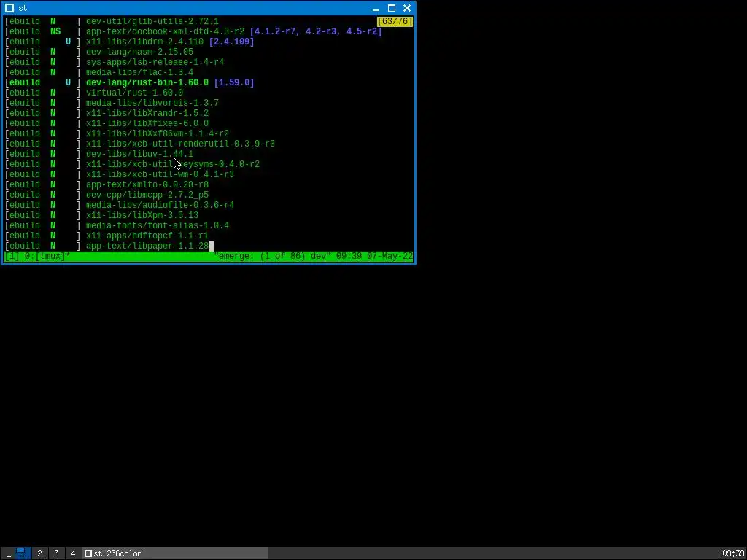Click the dev-libs/libuv-1.44.1 package
Image resolution: width=747 pixels, height=560 pixels.
click(x=139, y=154)
